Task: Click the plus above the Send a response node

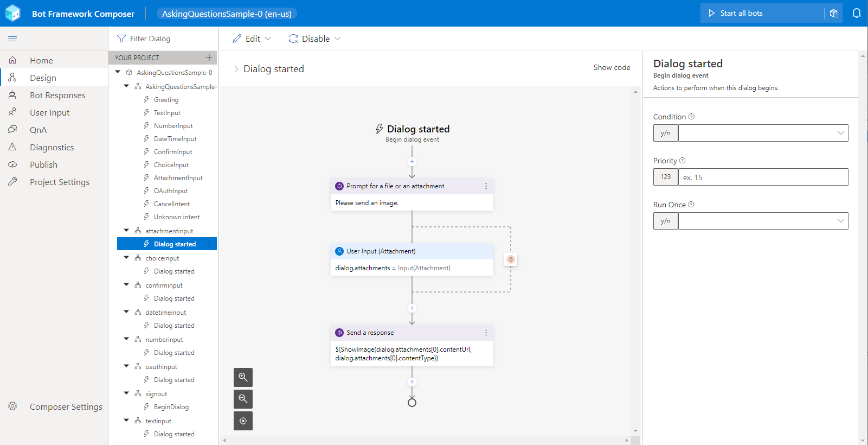Action: [x=412, y=308]
